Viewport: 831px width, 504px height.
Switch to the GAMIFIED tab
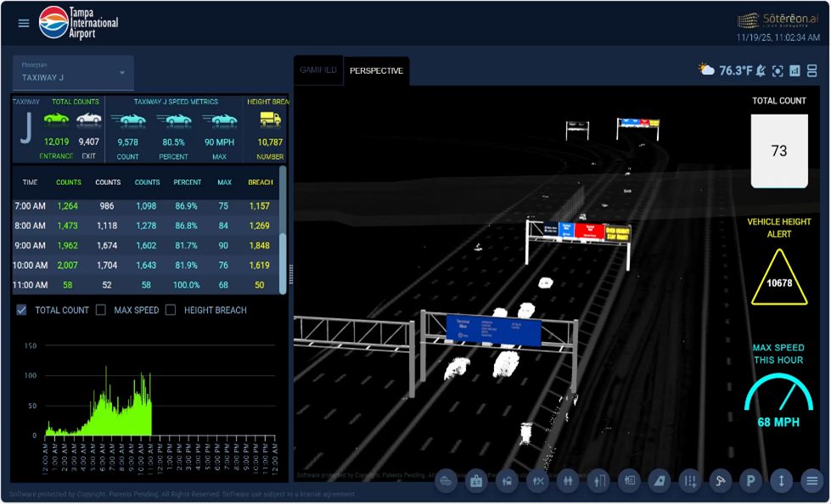click(317, 71)
